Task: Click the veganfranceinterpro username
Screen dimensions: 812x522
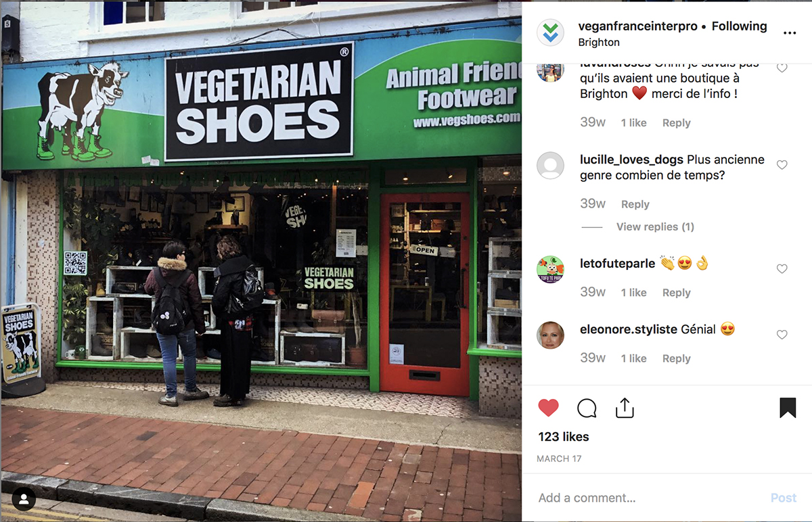Action: point(639,26)
